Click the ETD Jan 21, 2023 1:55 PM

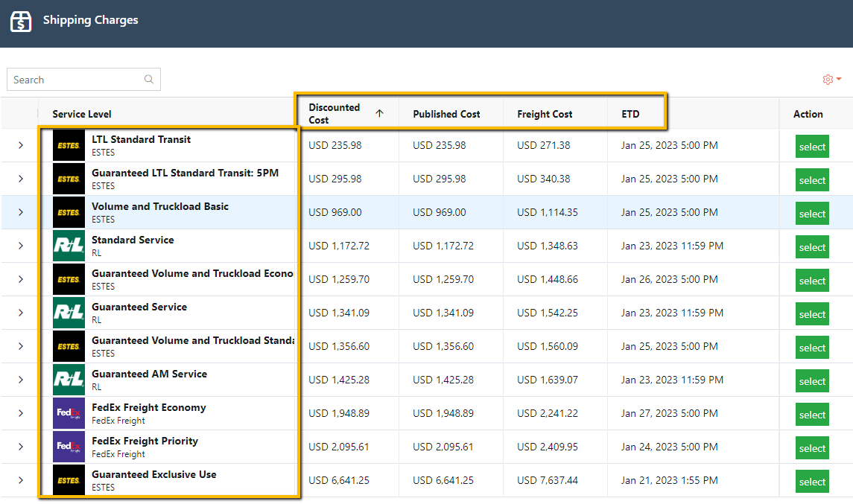pos(669,481)
